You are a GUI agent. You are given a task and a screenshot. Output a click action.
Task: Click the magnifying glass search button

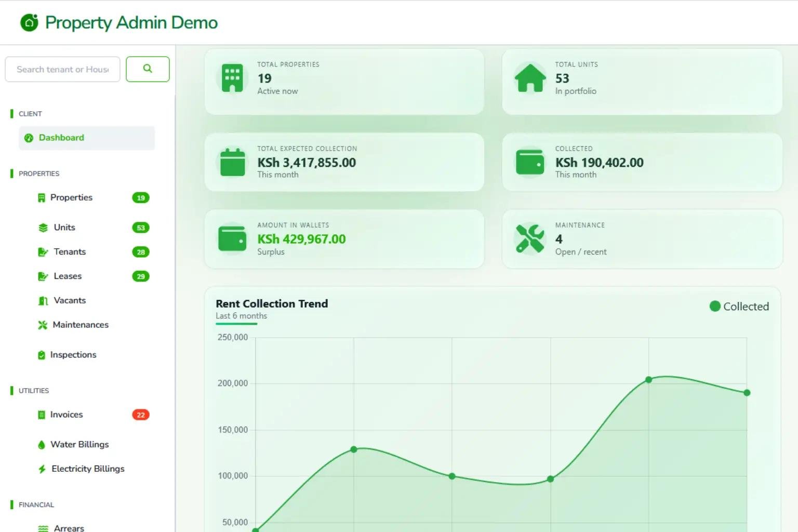coord(148,69)
